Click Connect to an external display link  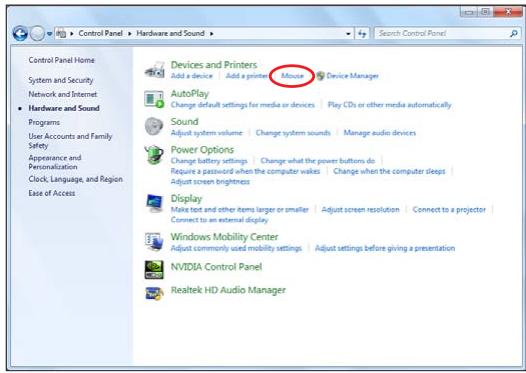coord(219,220)
